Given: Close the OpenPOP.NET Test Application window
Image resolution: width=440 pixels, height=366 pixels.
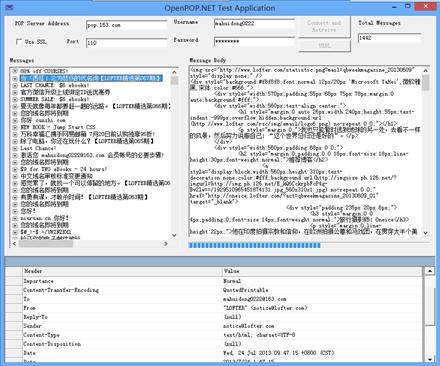Looking at the screenshot, I should coord(426,6).
